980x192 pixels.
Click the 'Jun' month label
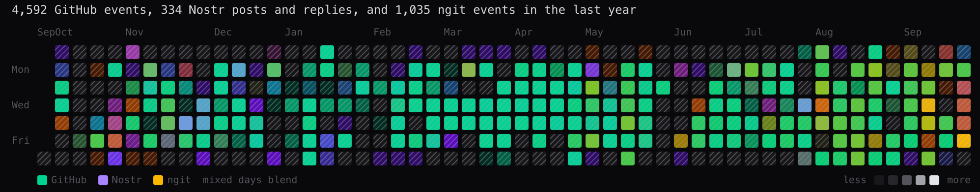[x=683, y=32]
